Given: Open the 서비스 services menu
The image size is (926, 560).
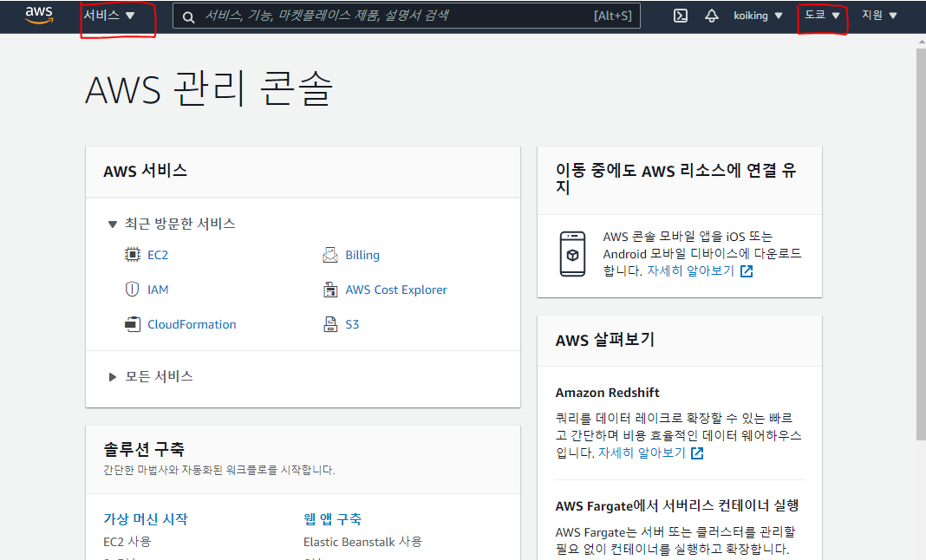Looking at the screenshot, I should [109, 16].
